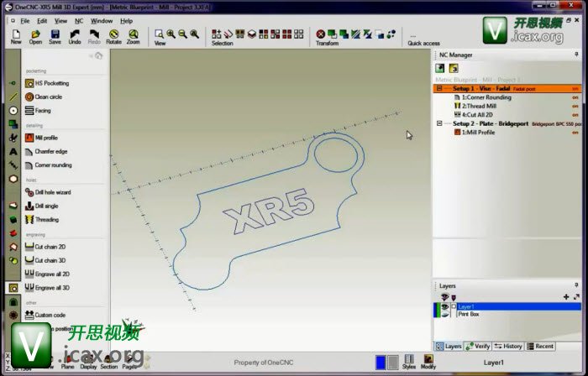
Task: Toggle 'on' for 4:Cut All 2D
Action: (575, 115)
